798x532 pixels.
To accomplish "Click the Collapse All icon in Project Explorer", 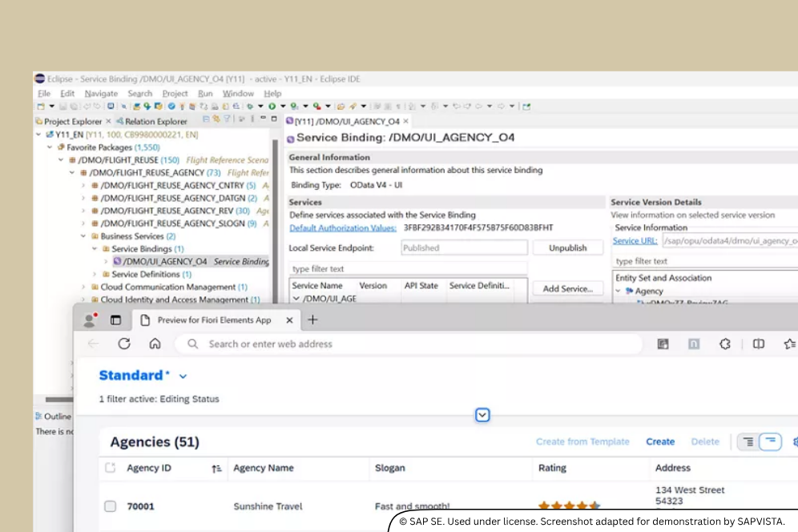I will click(206, 119).
